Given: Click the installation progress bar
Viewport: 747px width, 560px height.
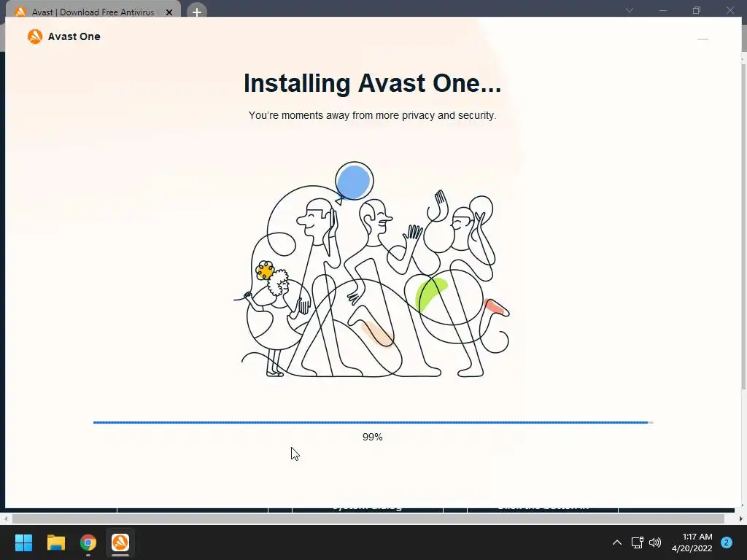Looking at the screenshot, I should tap(373, 422).
